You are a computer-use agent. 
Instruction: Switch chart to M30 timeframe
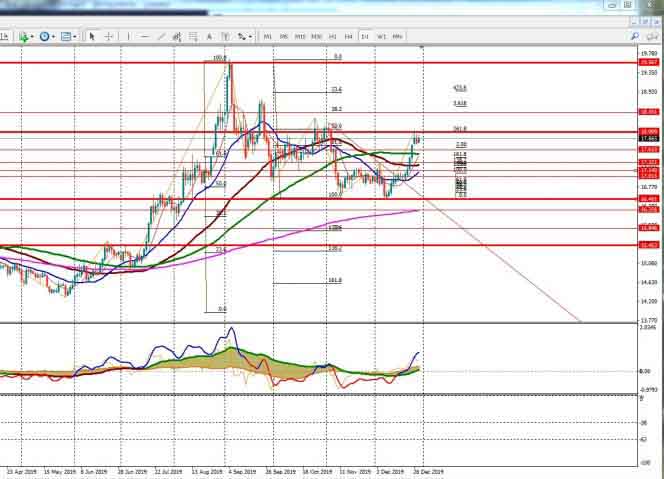[316, 37]
